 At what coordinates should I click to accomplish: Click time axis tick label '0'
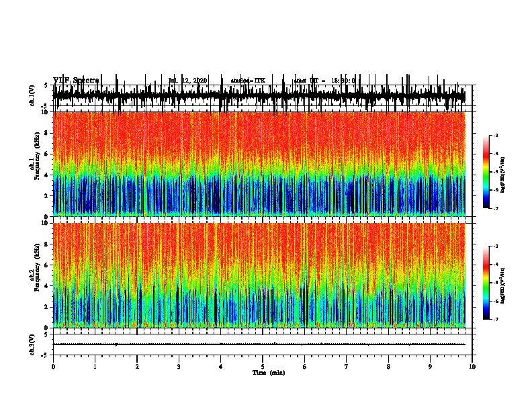pos(53,367)
